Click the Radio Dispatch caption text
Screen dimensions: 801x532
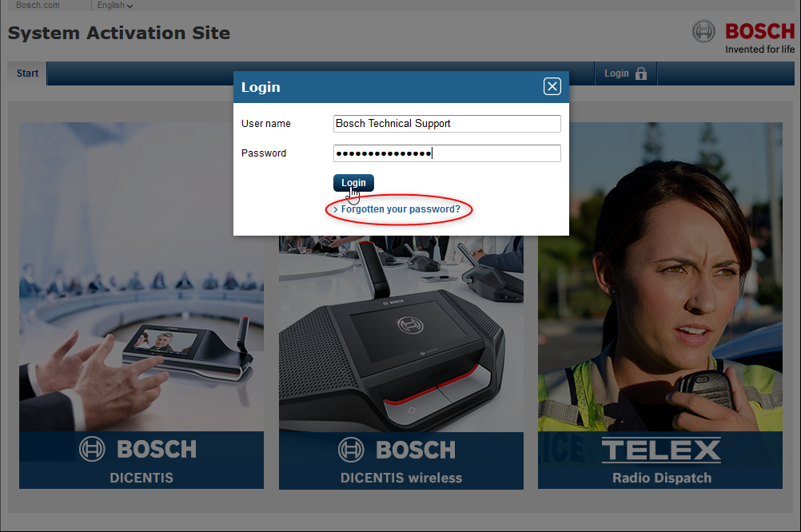(x=661, y=478)
